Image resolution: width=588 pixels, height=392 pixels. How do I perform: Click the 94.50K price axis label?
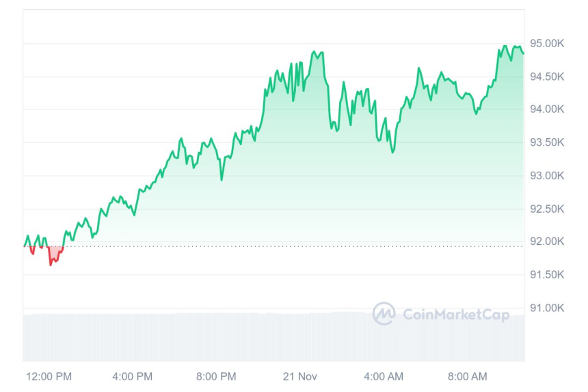[548, 77]
